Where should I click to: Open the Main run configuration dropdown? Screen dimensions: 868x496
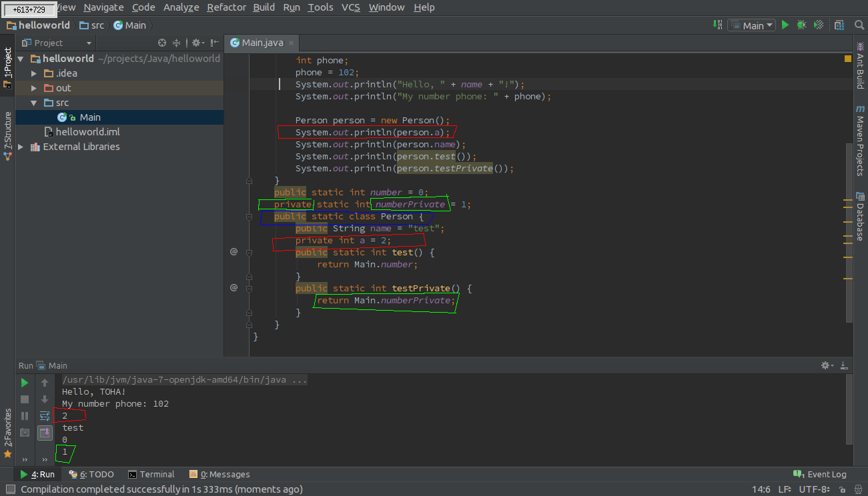(753, 25)
